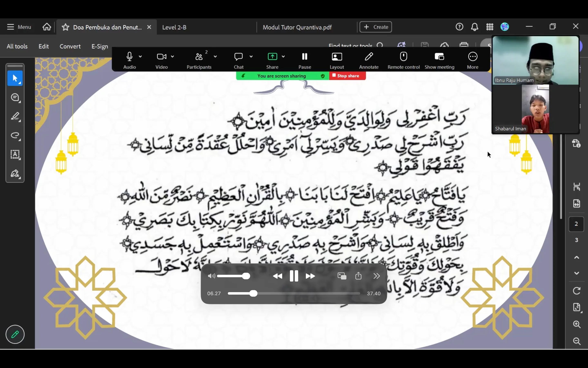Zoom out the PDF page

[577, 341]
